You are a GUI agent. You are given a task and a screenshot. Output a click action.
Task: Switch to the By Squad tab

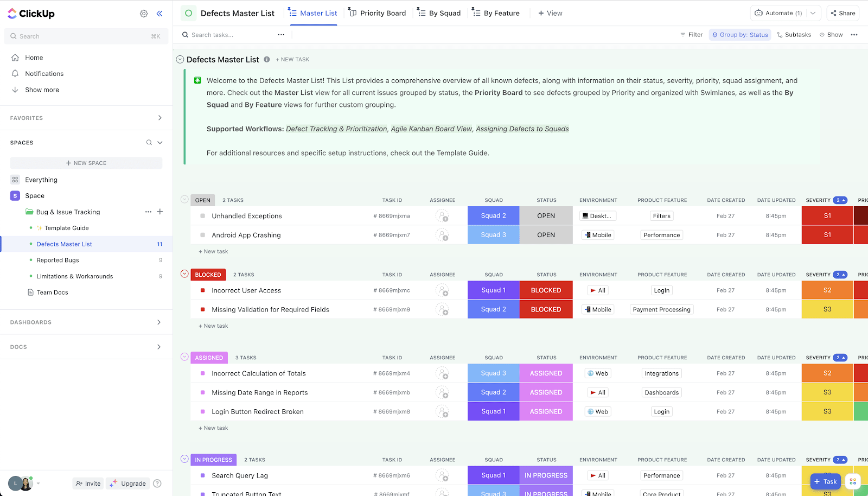click(x=439, y=13)
